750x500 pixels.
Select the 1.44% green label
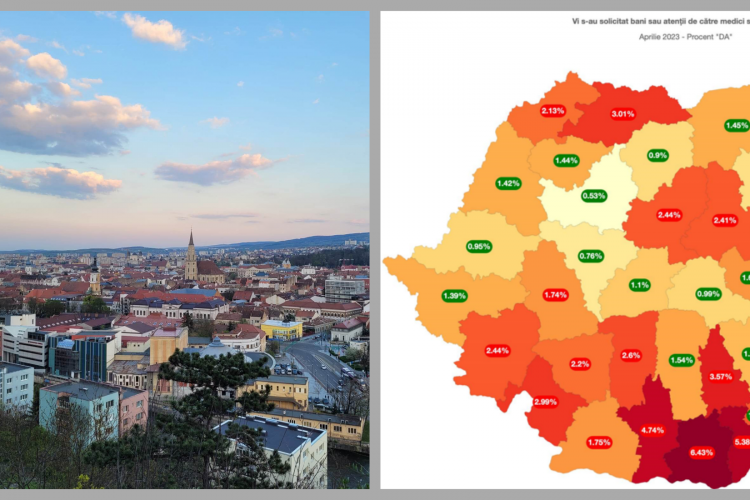pos(567,160)
